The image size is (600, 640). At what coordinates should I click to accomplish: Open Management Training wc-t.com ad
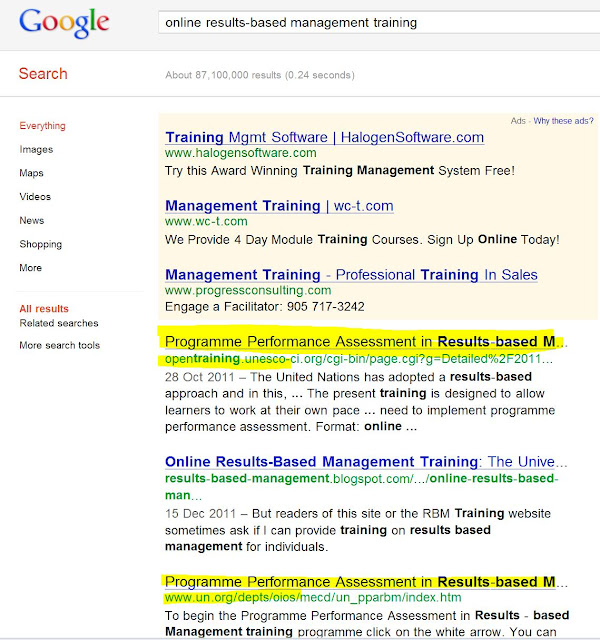point(279,206)
